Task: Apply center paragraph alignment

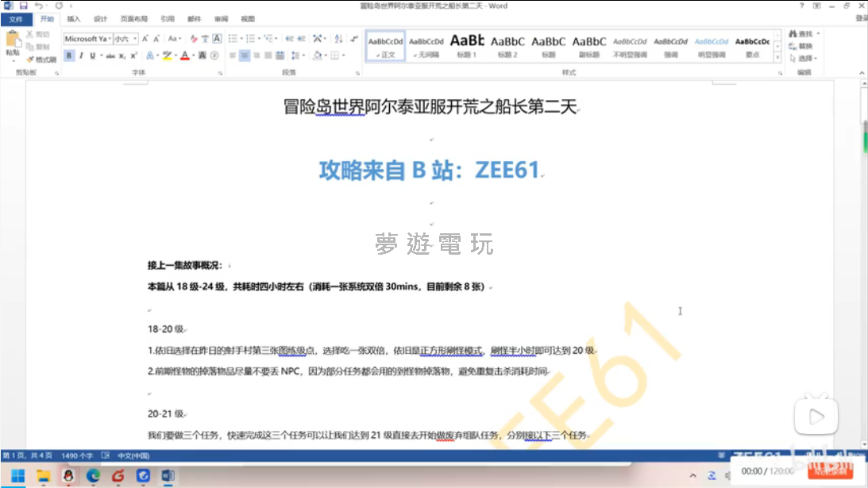Action: click(x=245, y=56)
